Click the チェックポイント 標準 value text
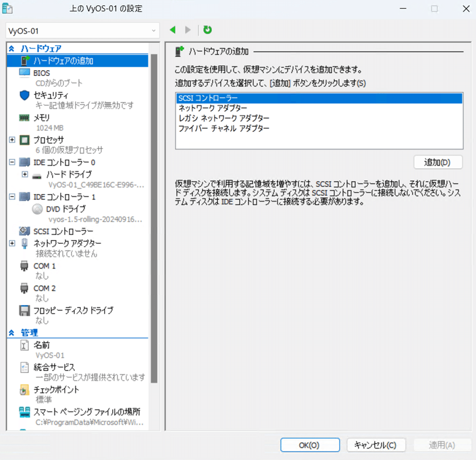The image size is (476, 460). [44, 399]
